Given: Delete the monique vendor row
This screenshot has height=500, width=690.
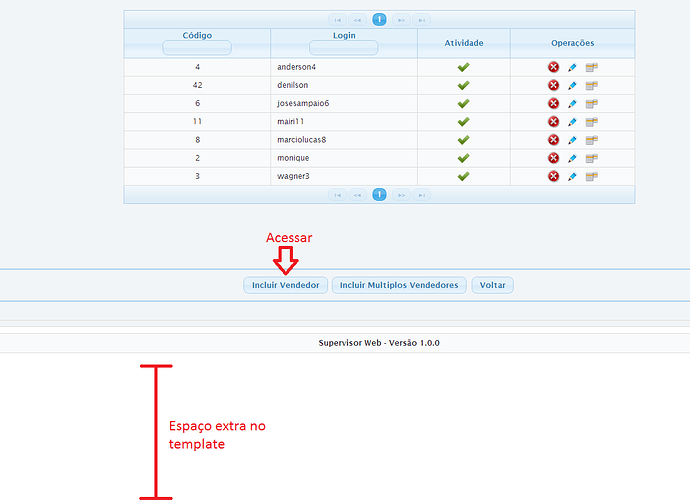Looking at the screenshot, I should (553, 158).
